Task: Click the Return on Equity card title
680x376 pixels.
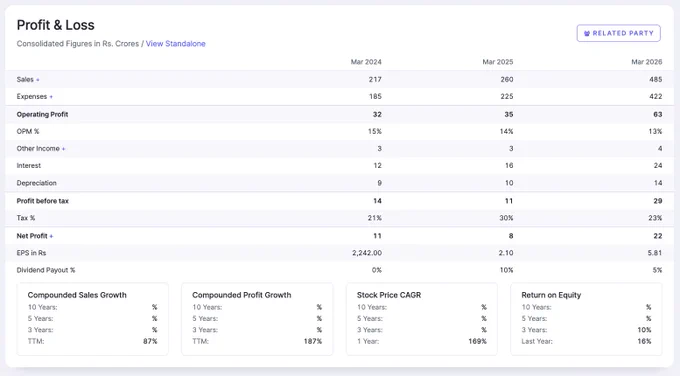Action: coord(551,295)
